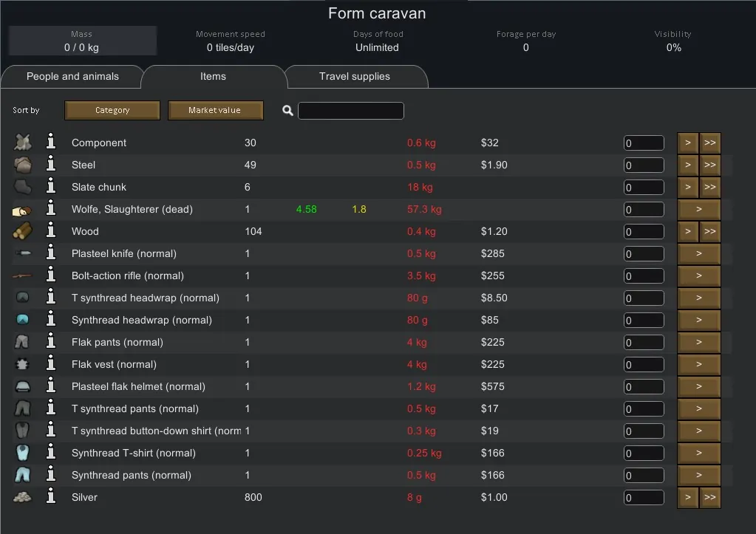Image resolution: width=756 pixels, height=534 pixels.
Task: Click the search magnifier icon
Action: 288,111
